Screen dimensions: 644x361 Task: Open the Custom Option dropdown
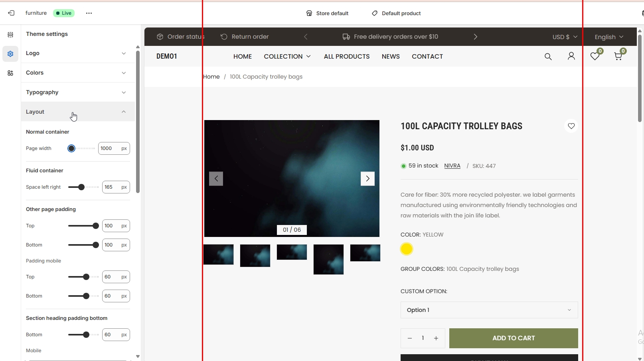click(x=489, y=310)
